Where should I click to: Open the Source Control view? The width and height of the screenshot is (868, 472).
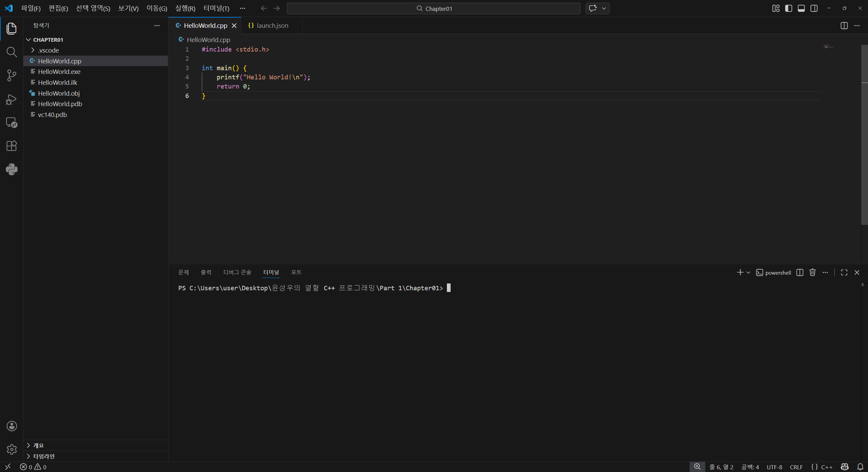pyautogui.click(x=12, y=75)
